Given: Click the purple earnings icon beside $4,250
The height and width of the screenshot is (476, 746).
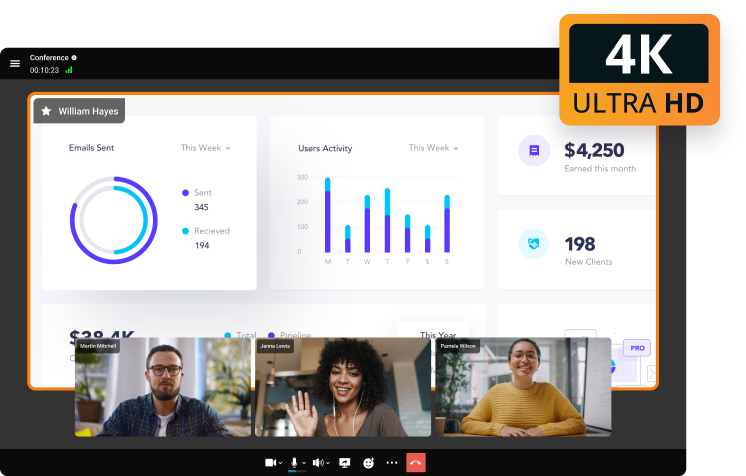Looking at the screenshot, I should click(534, 151).
